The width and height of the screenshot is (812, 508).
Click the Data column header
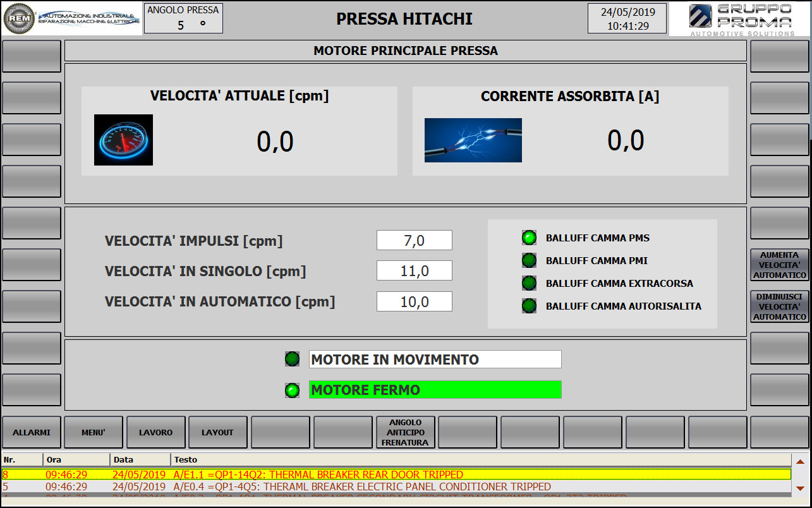coord(140,459)
